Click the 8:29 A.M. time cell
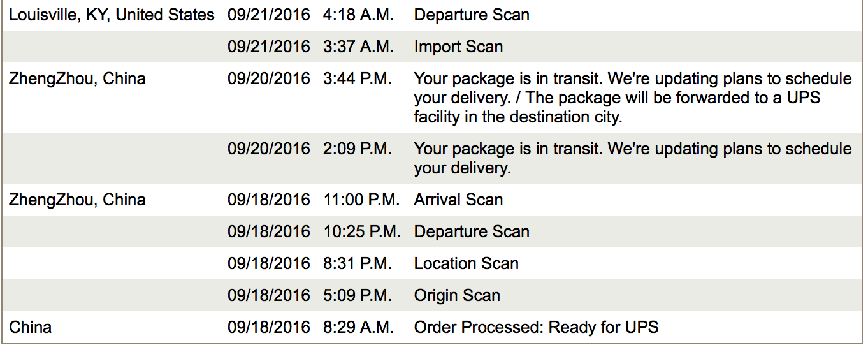Screen dimensions: 868x352 (x=358, y=328)
